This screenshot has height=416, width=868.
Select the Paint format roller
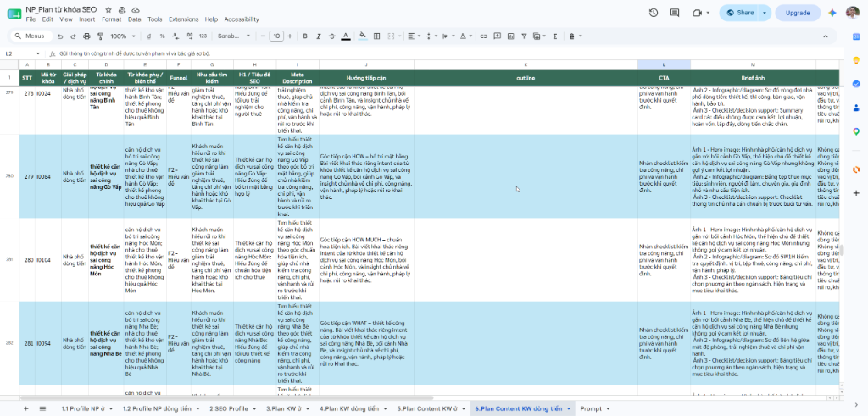pos(100,36)
